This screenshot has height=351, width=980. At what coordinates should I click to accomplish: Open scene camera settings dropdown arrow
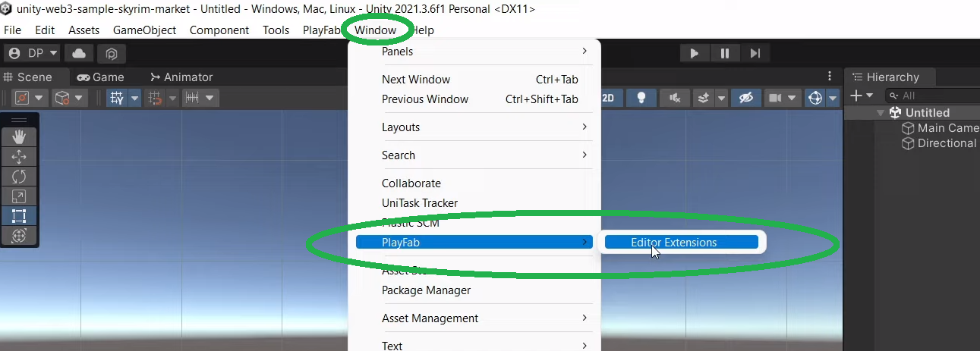[x=793, y=98]
